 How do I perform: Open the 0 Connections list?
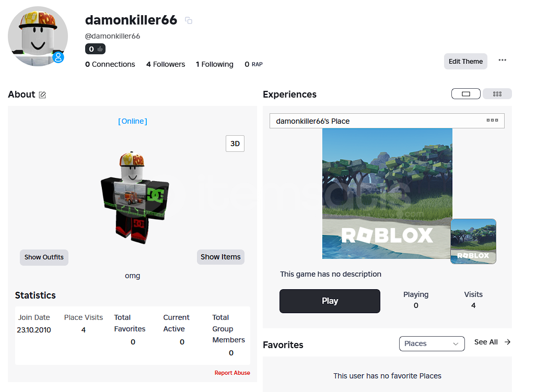coord(110,64)
